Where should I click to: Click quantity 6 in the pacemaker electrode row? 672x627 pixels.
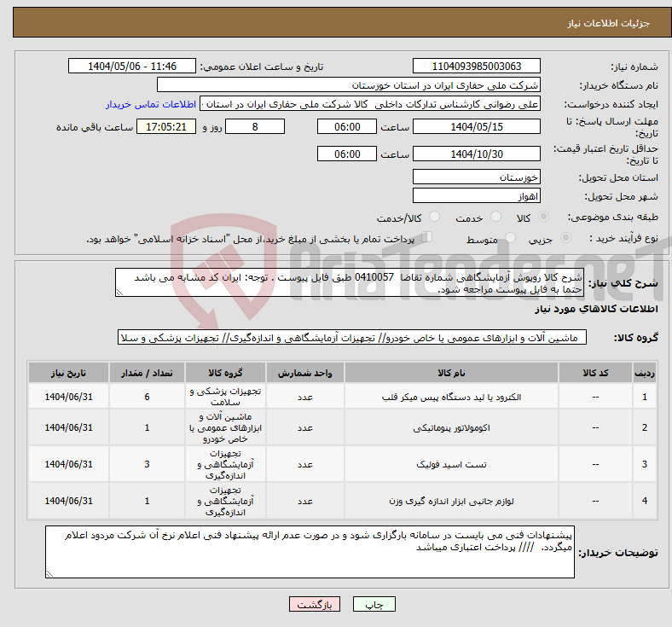147,397
